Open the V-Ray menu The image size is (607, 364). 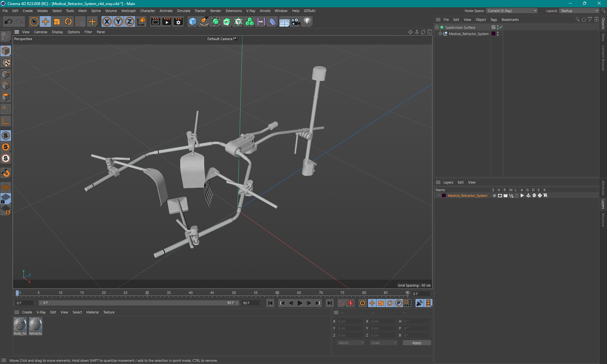251,11
